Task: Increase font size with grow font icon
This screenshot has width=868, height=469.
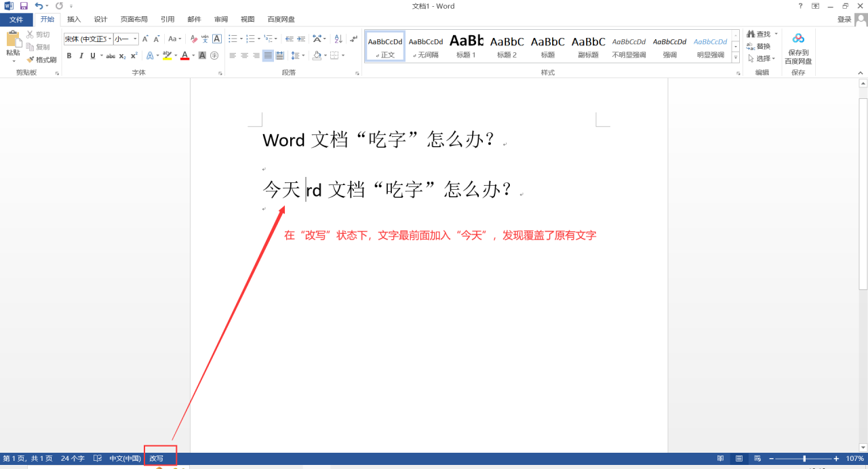Action: (x=145, y=39)
